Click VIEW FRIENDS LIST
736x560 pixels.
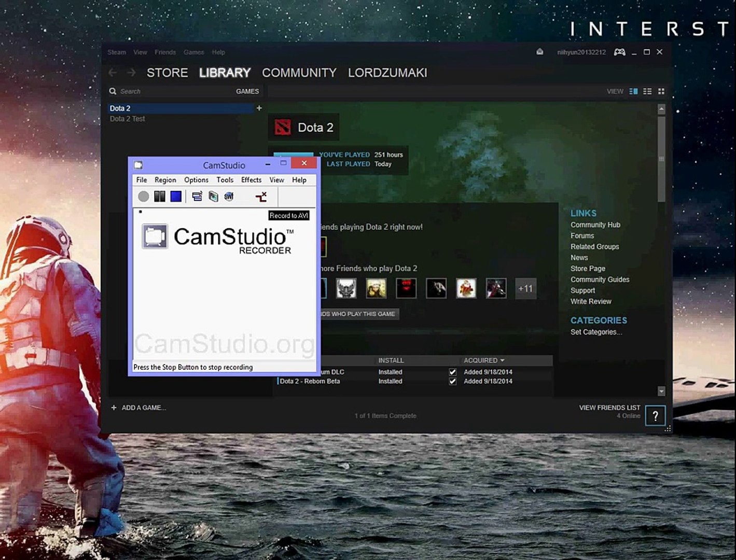[610, 408]
